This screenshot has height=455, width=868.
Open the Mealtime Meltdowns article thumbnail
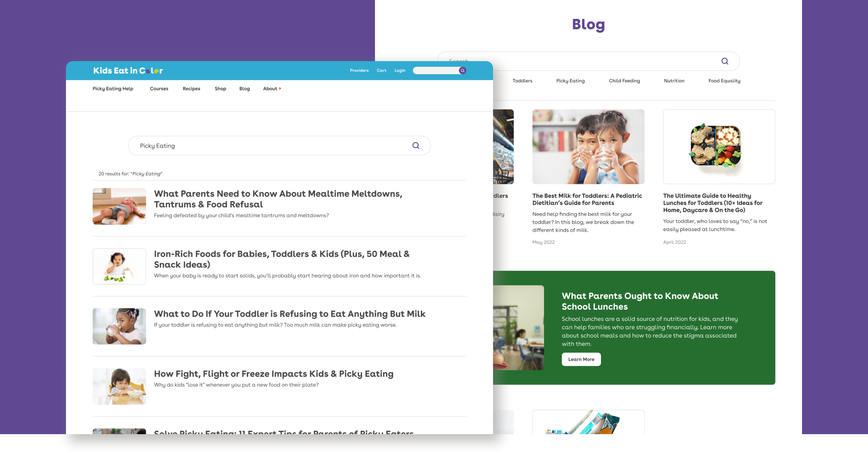[119, 206]
